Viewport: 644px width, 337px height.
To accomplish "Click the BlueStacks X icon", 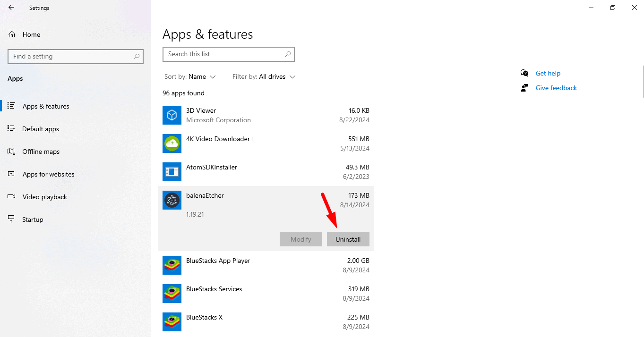I will pos(172,322).
